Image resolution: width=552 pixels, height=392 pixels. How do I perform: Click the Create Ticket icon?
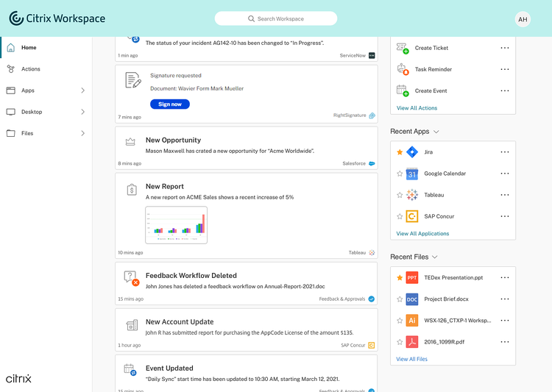coord(403,49)
